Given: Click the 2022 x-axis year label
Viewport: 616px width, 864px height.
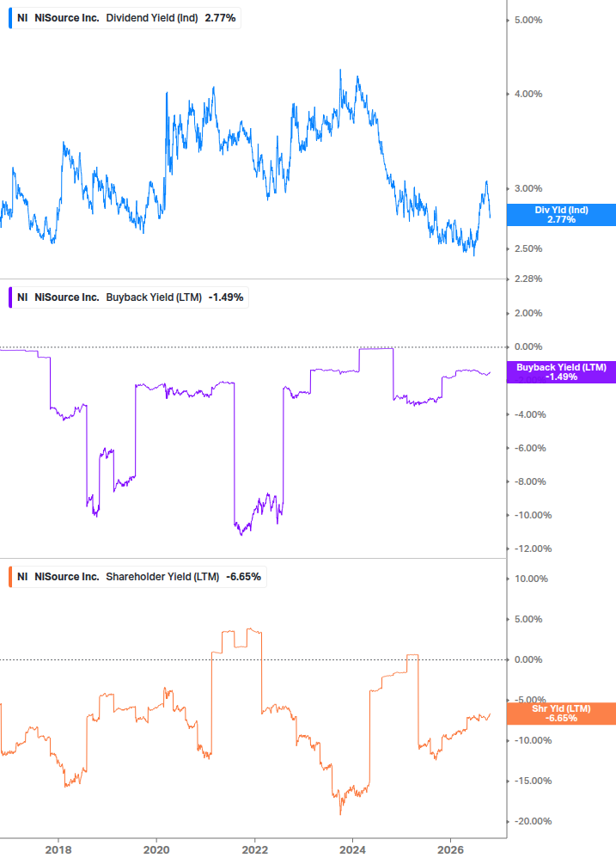Looking at the screenshot, I should [255, 849].
